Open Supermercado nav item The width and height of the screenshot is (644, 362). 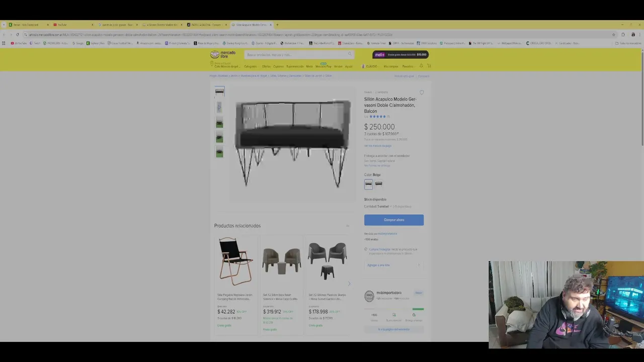point(295,66)
